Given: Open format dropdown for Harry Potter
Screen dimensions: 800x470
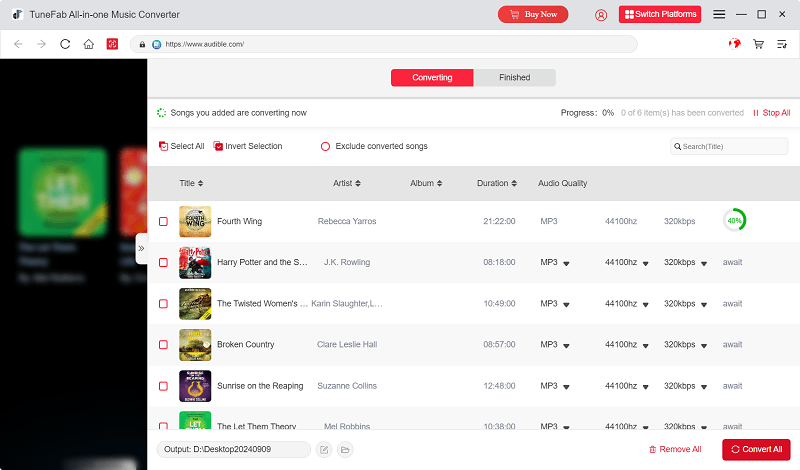Looking at the screenshot, I should click(x=566, y=263).
